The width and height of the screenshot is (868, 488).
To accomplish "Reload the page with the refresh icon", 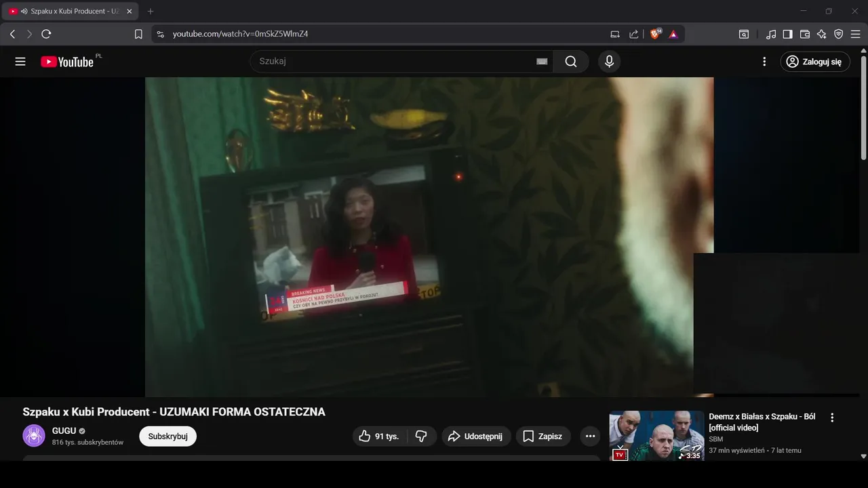I will pyautogui.click(x=46, y=34).
